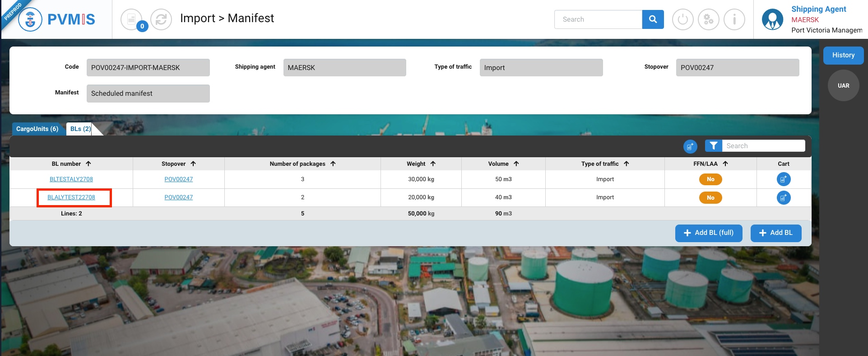Click the table filter funnel icon
Screen dimensions: 868x356
(713, 145)
